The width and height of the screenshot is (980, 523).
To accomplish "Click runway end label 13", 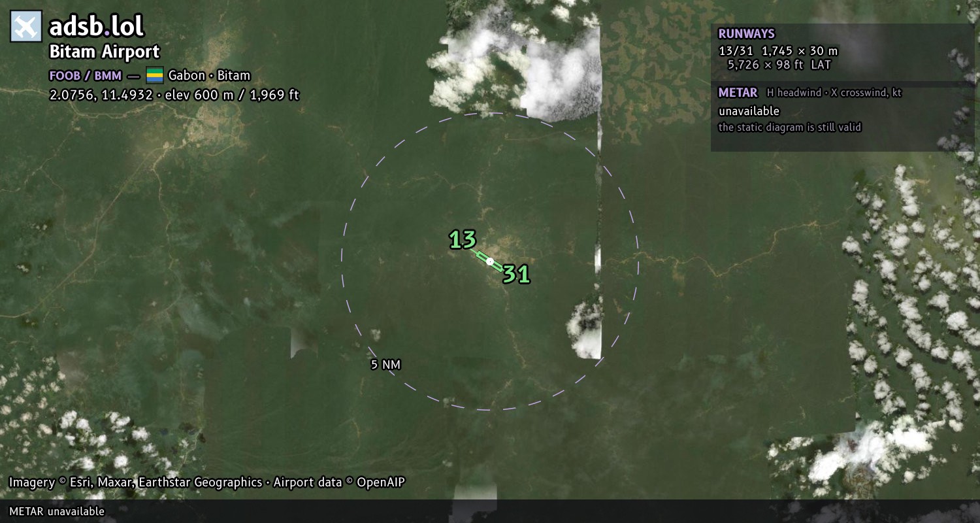I will pyautogui.click(x=463, y=240).
